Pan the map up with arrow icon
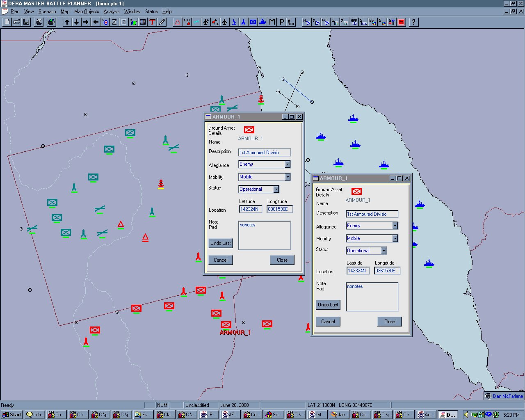Screen dimensions: 525x420 click(x=67, y=22)
